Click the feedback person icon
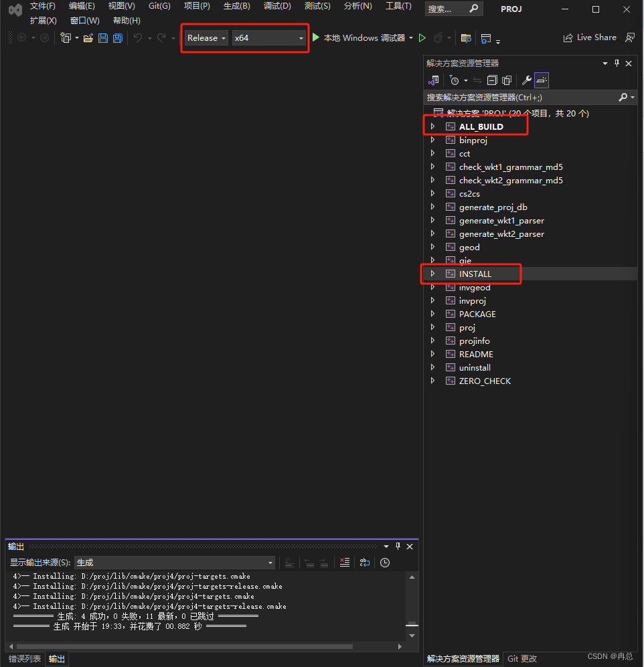The height and width of the screenshot is (667, 644). tap(630, 38)
